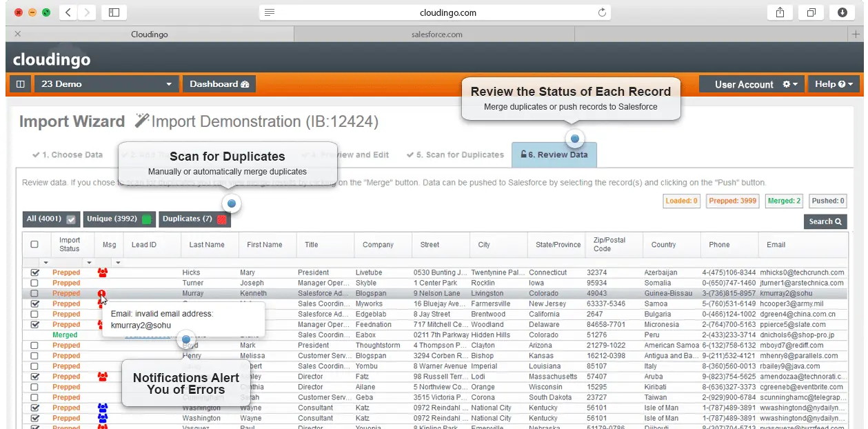868x429 pixels.
Task: Click blue hotspot dot above Notifications Alert callout
Action: point(185,339)
